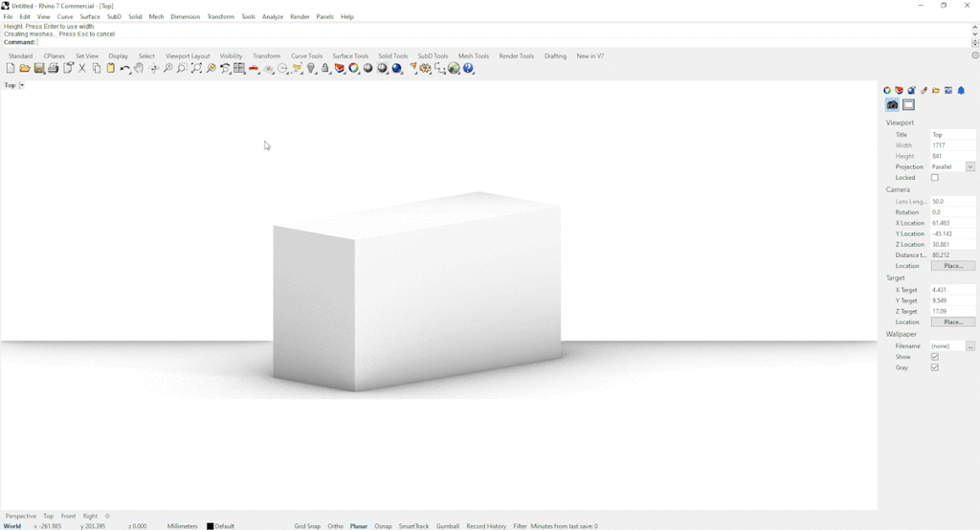980x530 pixels.
Task: Click the Command input field
Action: pyautogui.click(x=503, y=42)
